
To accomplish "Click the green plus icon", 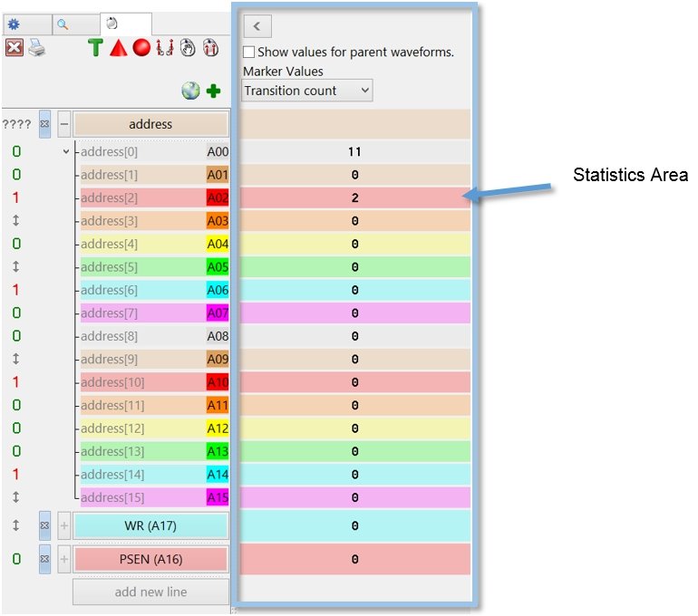I will click(x=214, y=91).
